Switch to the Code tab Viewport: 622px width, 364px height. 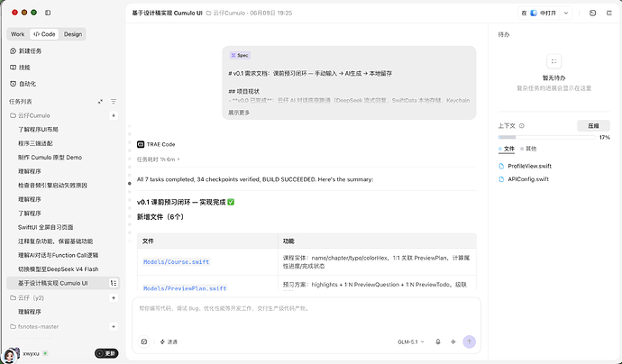(x=44, y=34)
